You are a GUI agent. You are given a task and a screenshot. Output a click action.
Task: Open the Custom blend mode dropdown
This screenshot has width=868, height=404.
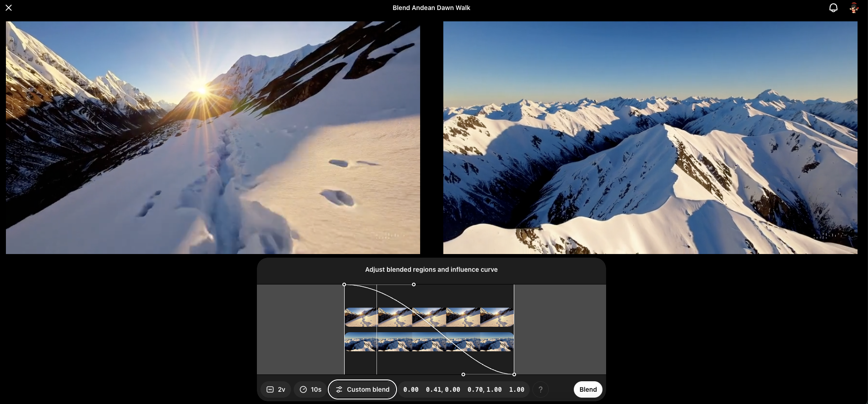click(362, 389)
